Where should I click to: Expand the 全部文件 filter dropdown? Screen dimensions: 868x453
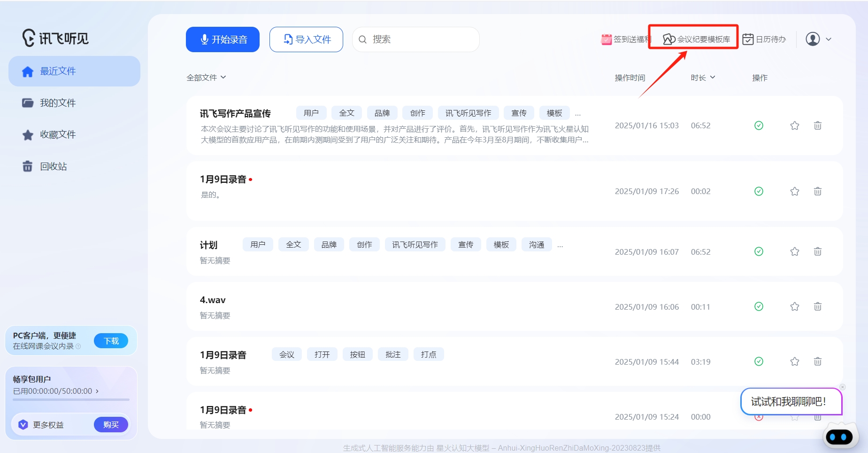point(206,78)
